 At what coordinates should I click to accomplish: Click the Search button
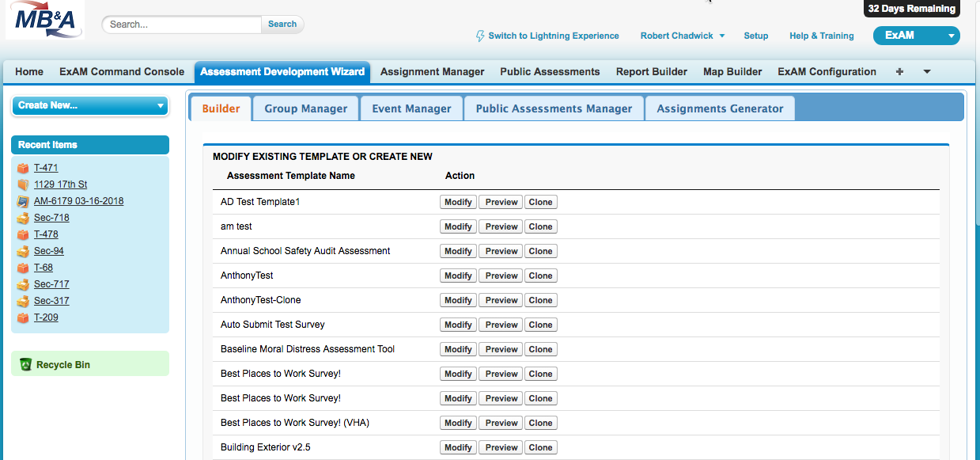(282, 25)
